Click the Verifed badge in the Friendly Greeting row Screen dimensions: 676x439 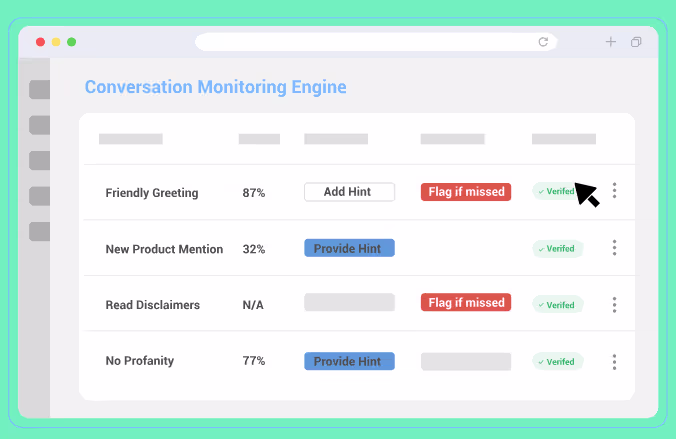[x=556, y=191]
